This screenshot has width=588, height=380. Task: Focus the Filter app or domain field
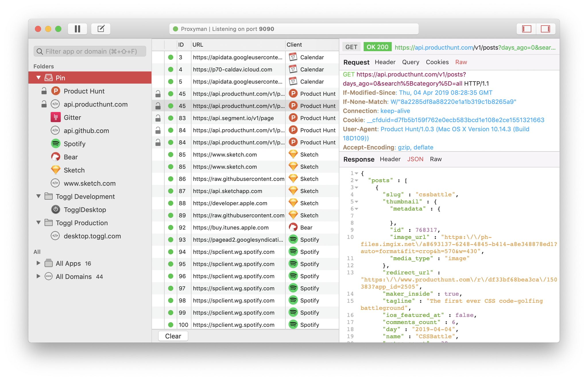(x=90, y=51)
